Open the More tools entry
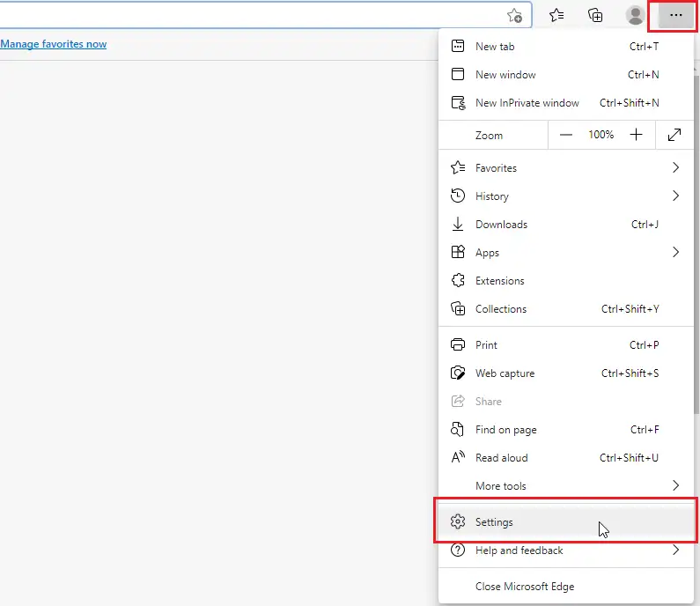The image size is (700, 606). [565, 486]
